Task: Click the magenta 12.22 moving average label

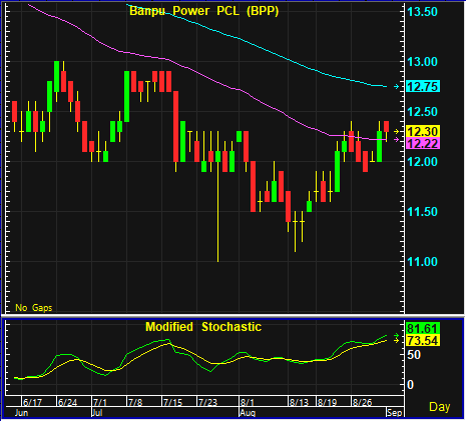Action: pyautogui.click(x=423, y=144)
